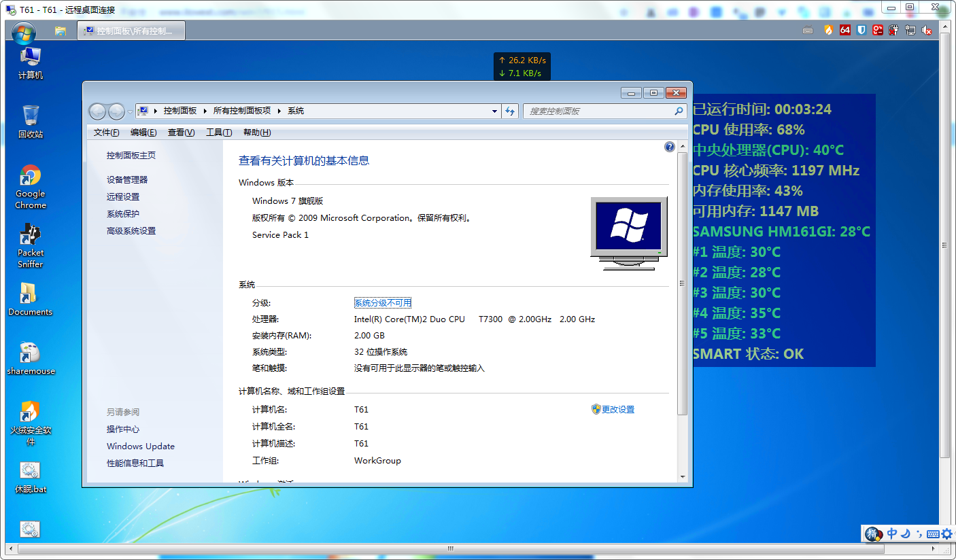Open the 帮助(H) menu
The width and height of the screenshot is (956, 560).
[x=257, y=133]
